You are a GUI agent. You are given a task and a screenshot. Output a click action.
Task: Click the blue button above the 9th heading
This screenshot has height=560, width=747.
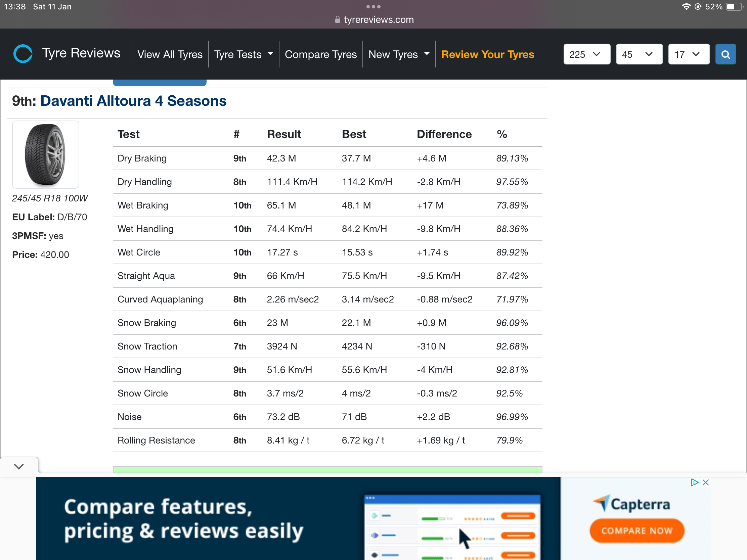[x=160, y=83]
